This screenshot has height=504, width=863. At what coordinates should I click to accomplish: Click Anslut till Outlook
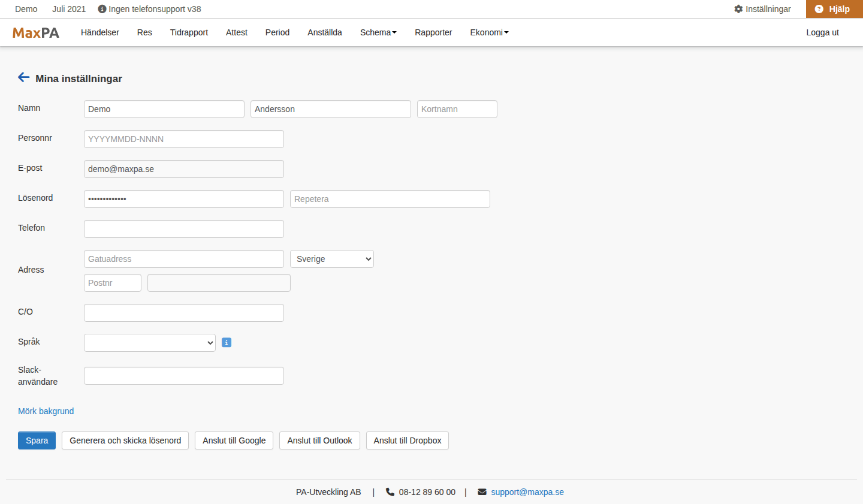(x=319, y=440)
